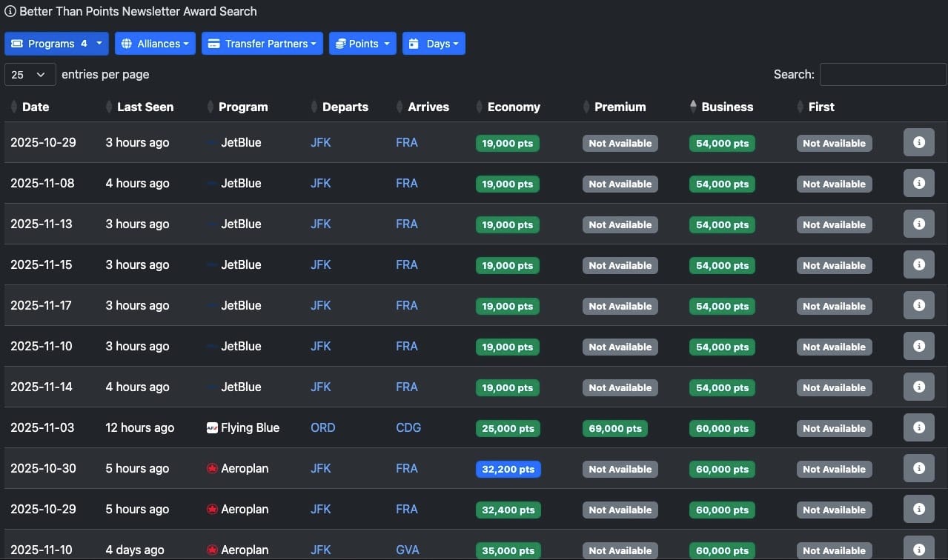Open the info button for the 2025-11-08 row
The height and width of the screenshot is (560, 948).
[918, 183]
